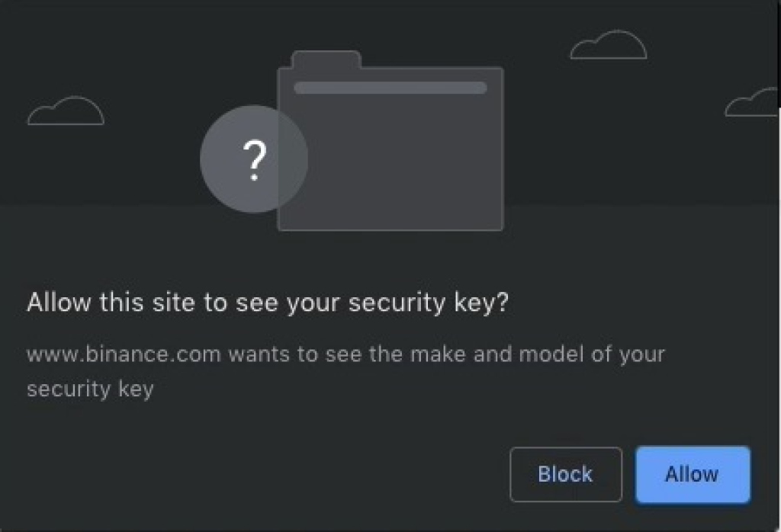Click the "security key" second description line
This screenshot has height=532, width=781.
(90, 389)
